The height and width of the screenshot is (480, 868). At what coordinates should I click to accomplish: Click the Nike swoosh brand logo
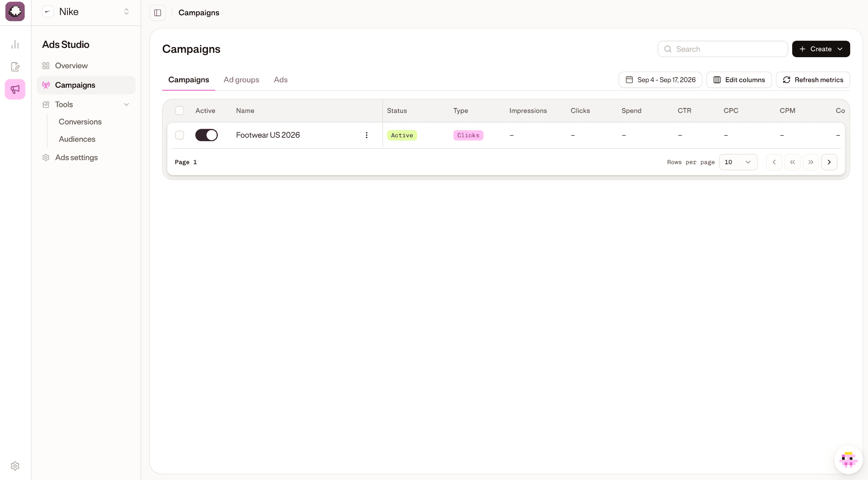(48, 12)
